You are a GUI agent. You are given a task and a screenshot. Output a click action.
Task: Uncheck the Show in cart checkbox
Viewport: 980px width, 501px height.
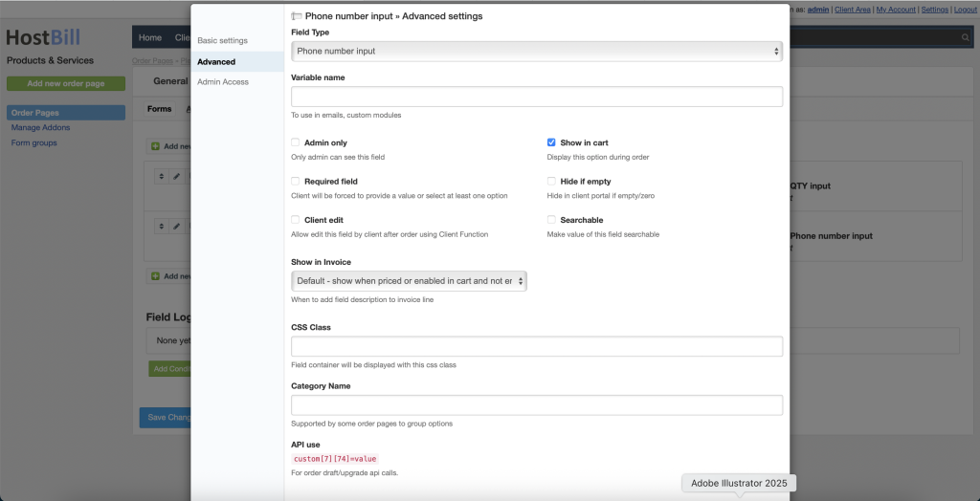tap(551, 142)
